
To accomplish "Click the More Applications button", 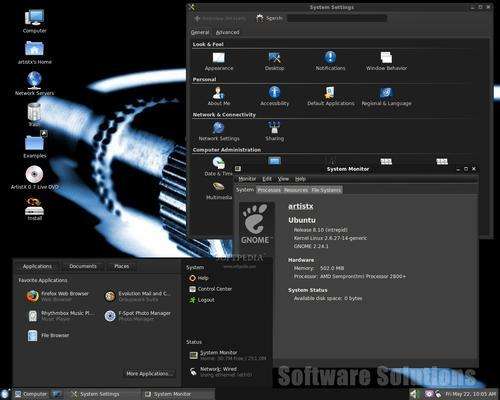I will point(149,374).
